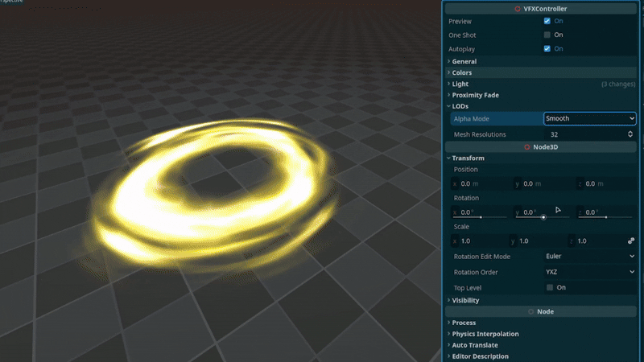Enable the One Shot checkbox

click(547, 35)
